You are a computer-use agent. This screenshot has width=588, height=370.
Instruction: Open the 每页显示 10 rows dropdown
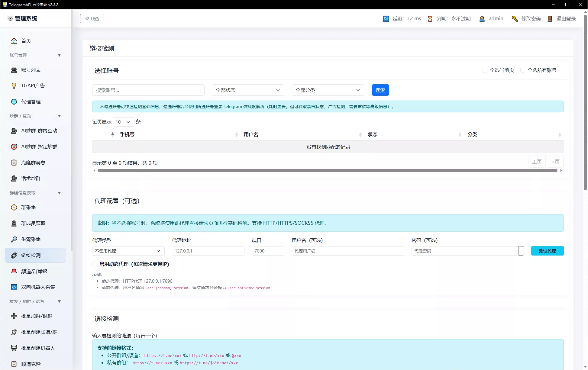pos(124,122)
